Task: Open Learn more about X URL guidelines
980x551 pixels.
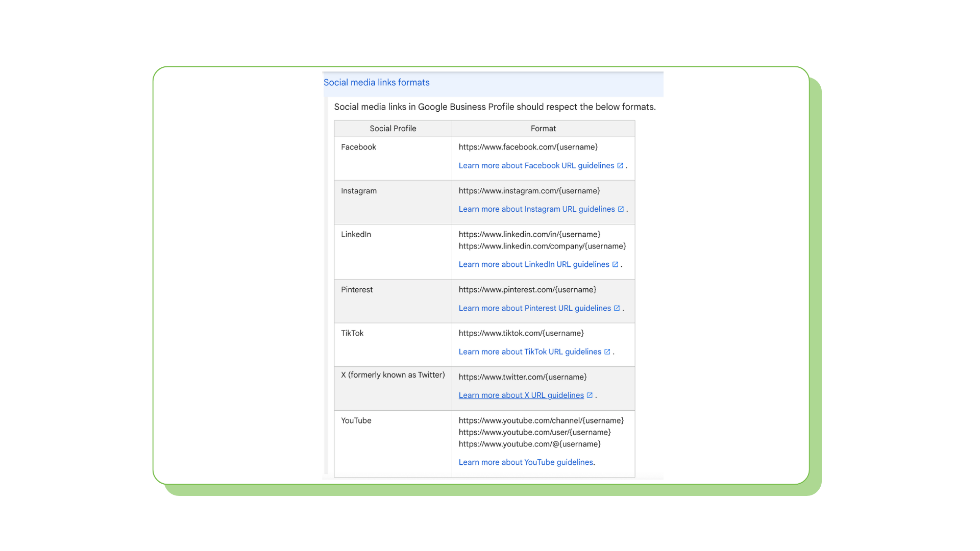Action: (521, 395)
